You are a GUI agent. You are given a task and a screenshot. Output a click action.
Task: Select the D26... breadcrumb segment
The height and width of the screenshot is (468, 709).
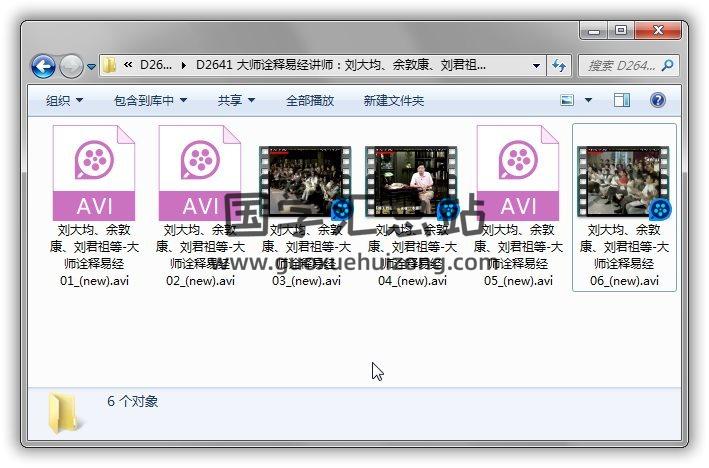tap(156, 65)
